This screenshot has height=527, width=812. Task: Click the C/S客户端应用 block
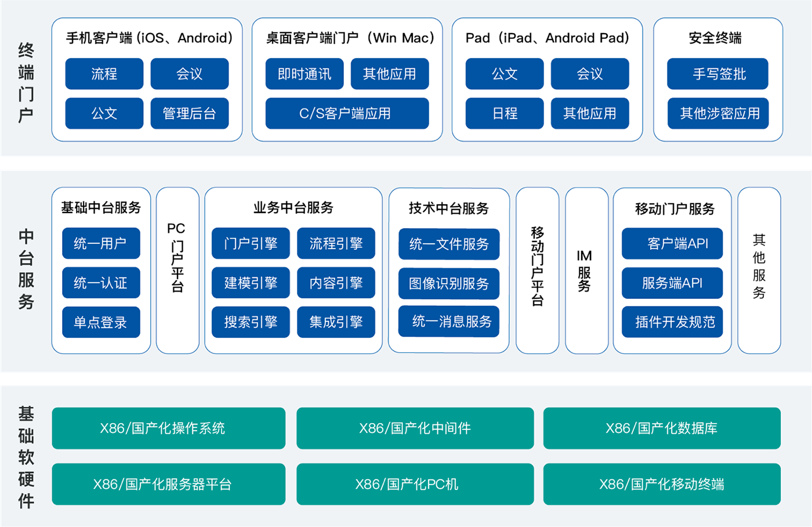point(347,113)
